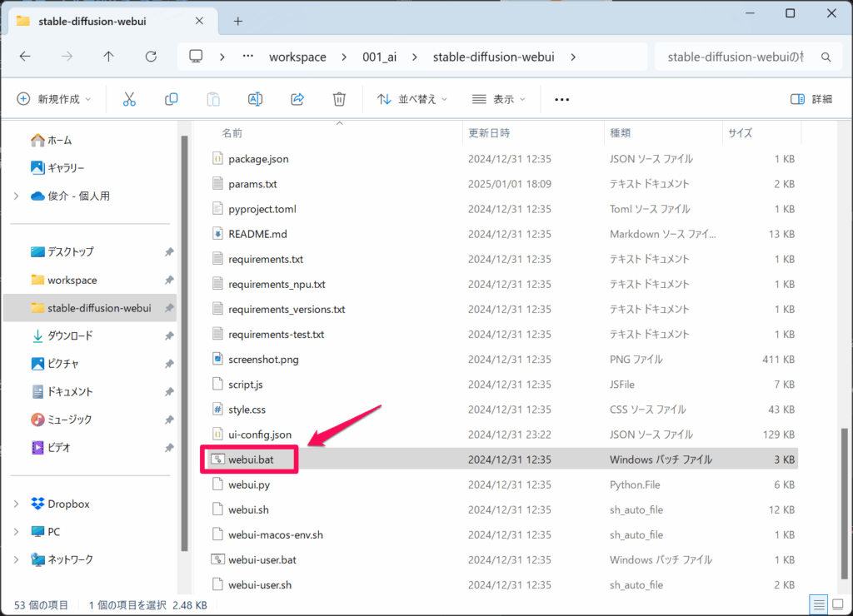Open the more options ellipsis in toolbar

(562, 100)
